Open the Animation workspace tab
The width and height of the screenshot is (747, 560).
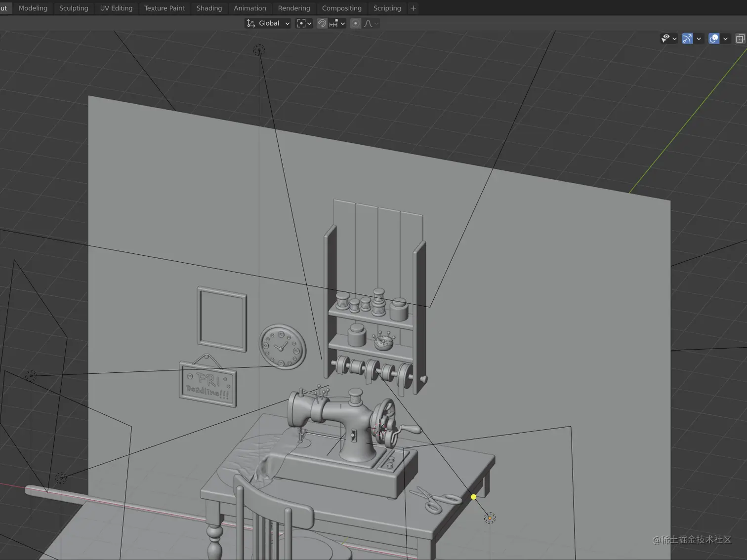[x=249, y=8]
